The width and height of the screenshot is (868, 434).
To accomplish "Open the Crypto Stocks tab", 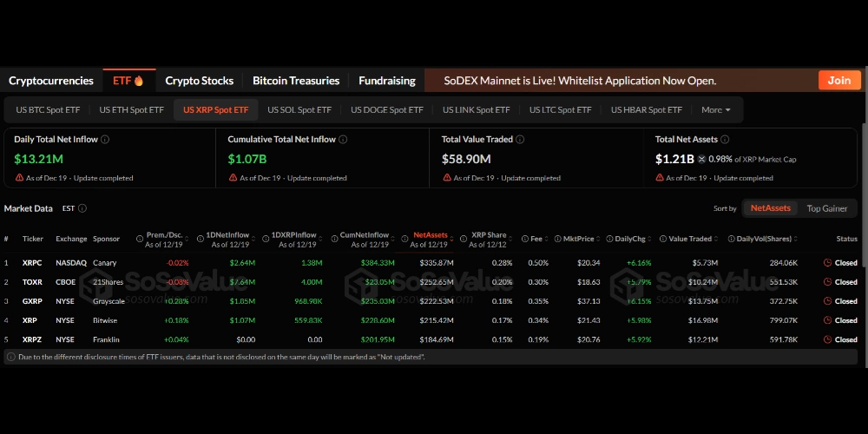I will tap(199, 81).
